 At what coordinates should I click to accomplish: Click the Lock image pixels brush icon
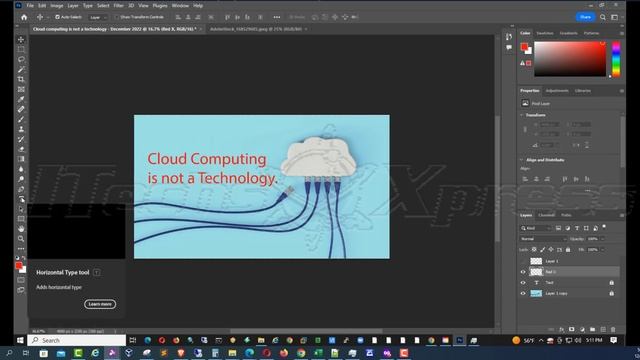coord(542,249)
